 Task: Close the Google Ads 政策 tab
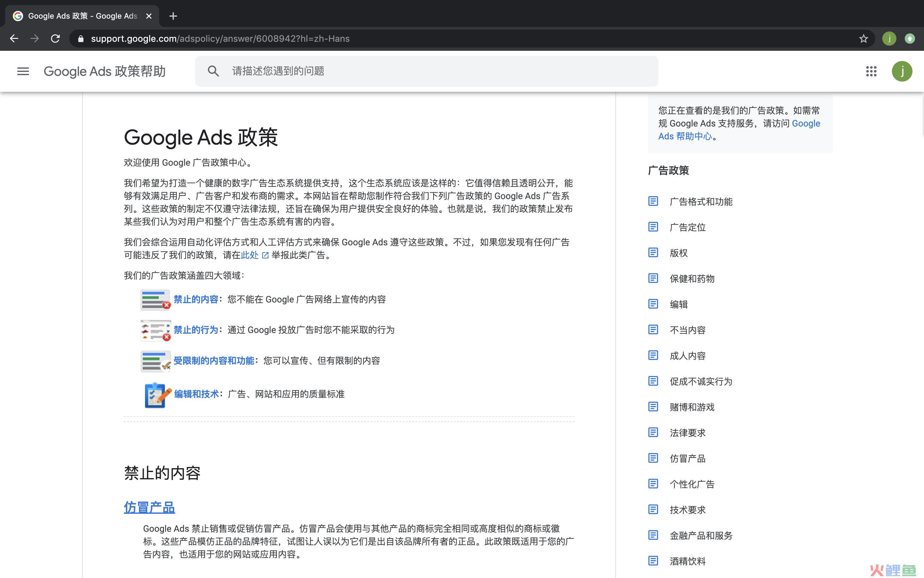[149, 16]
